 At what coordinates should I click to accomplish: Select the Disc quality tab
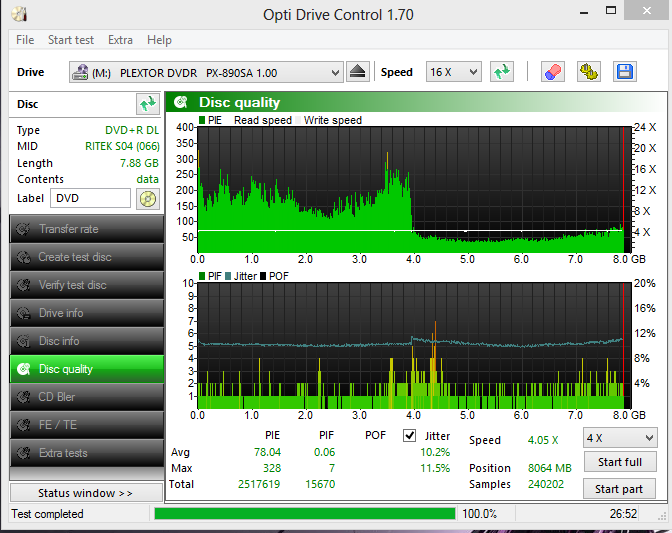click(87, 369)
